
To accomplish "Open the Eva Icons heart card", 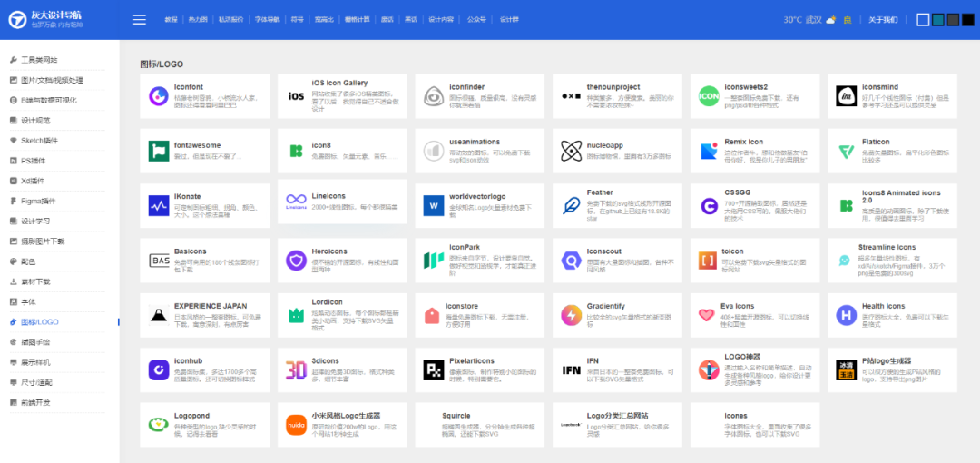I will (x=755, y=315).
